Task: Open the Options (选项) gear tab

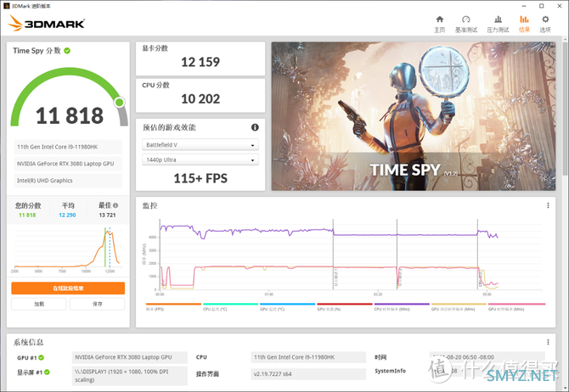Action: (545, 24)
